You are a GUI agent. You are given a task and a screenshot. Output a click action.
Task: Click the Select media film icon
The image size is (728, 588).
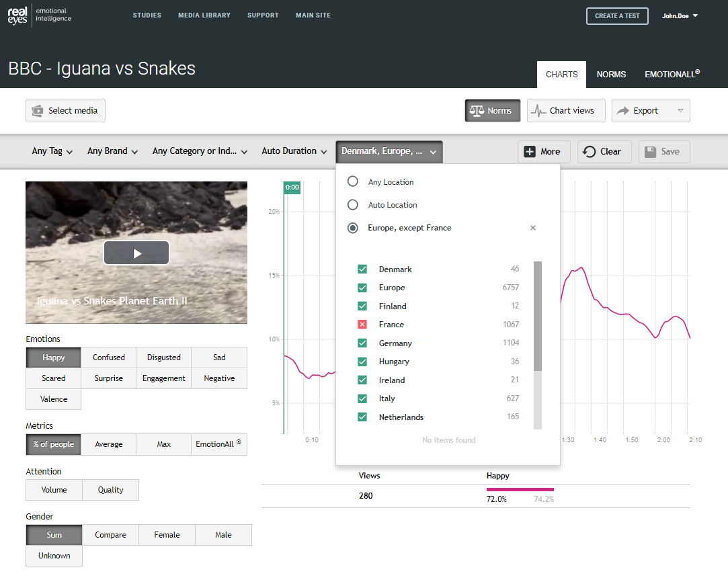(37, 111)
